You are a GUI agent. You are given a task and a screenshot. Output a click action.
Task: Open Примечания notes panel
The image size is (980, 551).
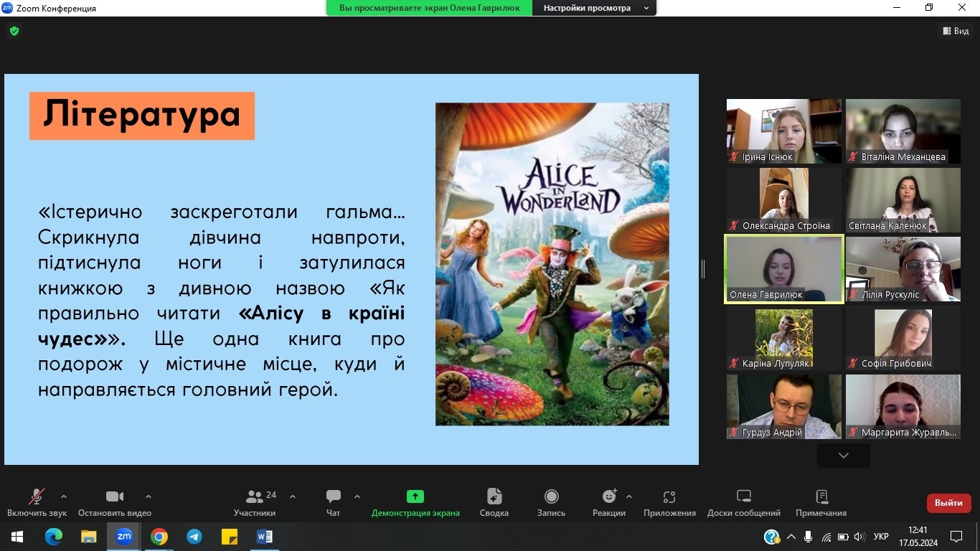[821, 502]
